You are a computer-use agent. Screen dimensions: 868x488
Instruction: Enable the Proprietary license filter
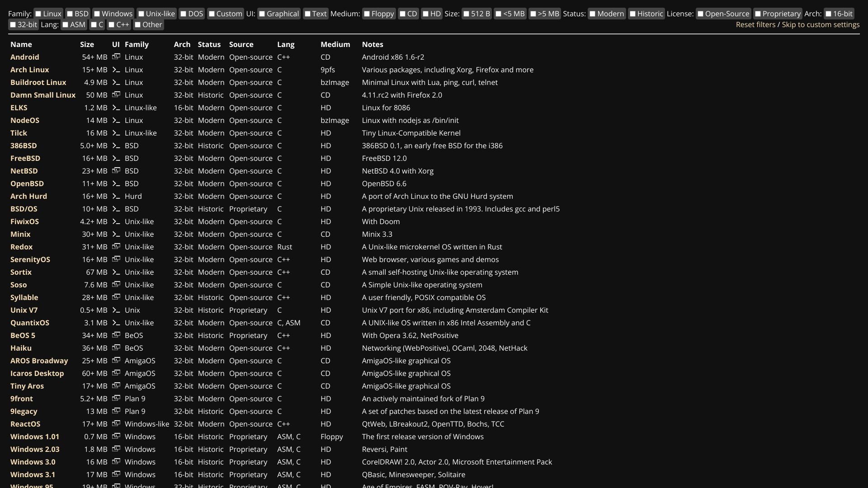pyautogui.click(x=758, y=14)
